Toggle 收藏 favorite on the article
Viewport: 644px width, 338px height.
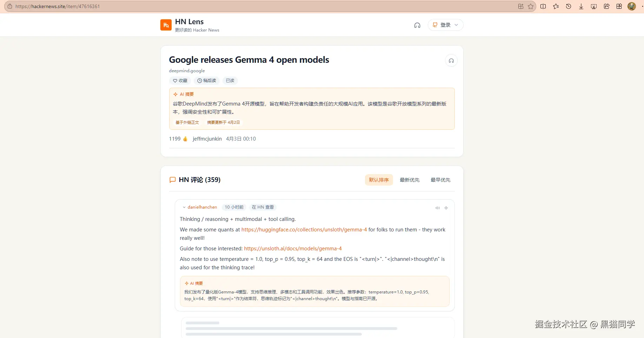click(180, 81)
